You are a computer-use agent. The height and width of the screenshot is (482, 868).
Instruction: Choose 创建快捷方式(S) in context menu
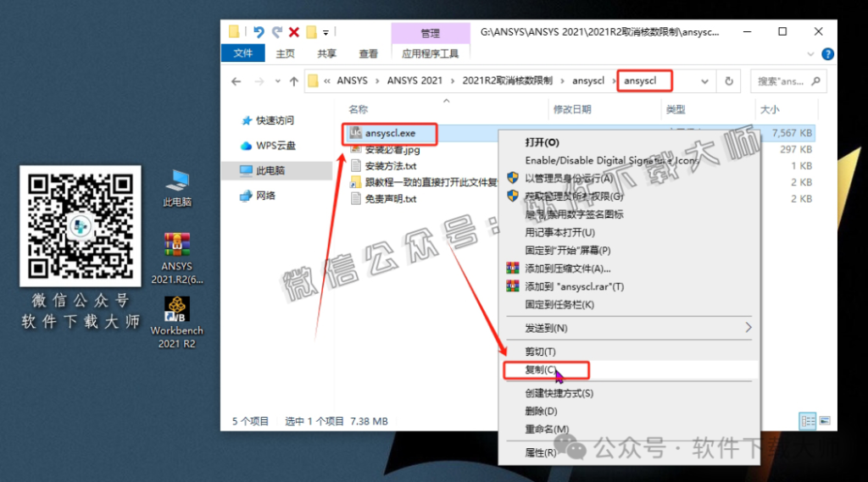point(559,393)
